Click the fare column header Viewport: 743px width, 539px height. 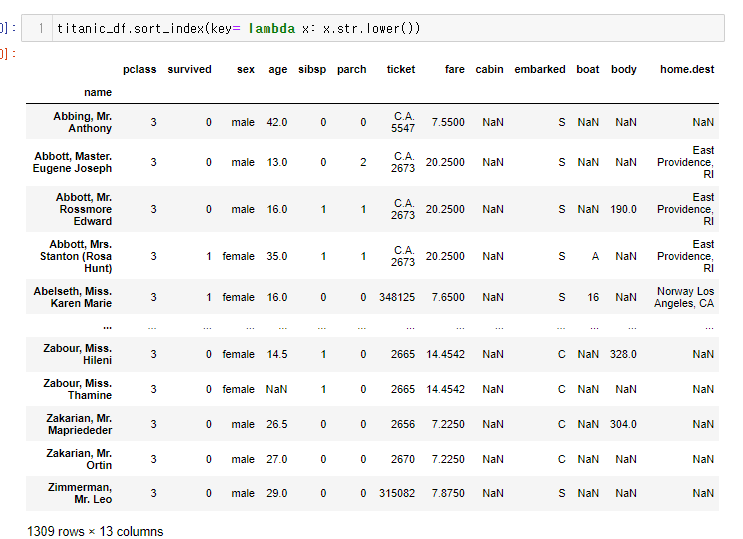455,69
